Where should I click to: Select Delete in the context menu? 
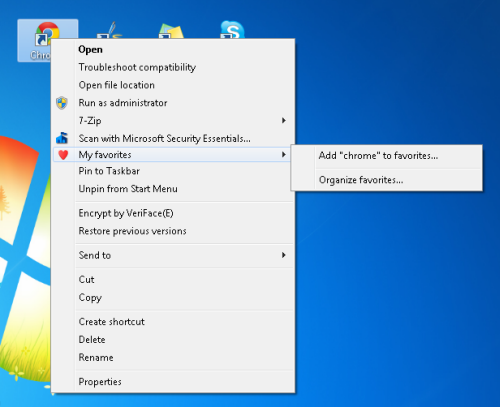173,340
